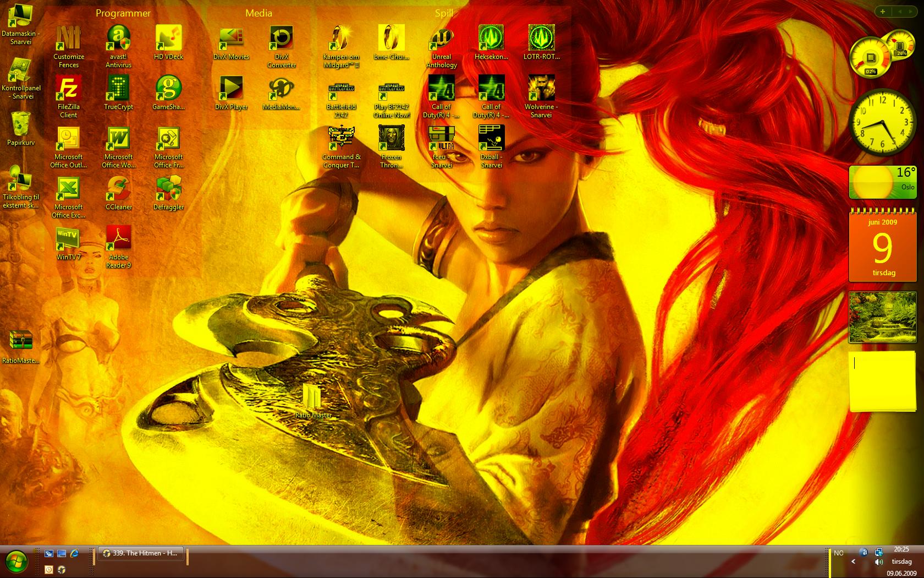Viewport: 924px width, 578px height.
Task: Launch Kampen om Midgard II game
Action: coord(341,47)
